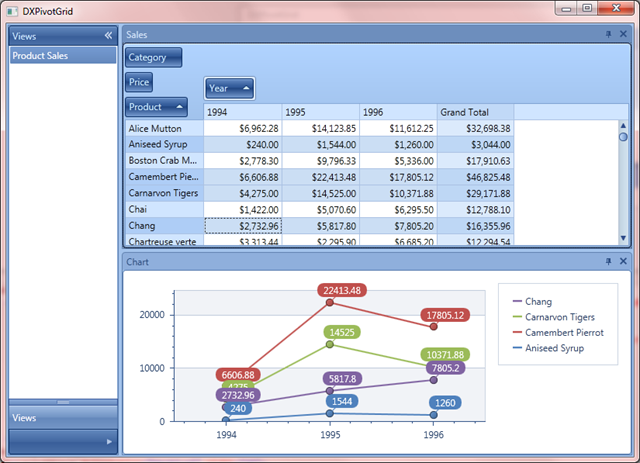The width and height of the screenshot is (640, 463).
Task: Click the Sales panel title
Action: tap(136, 35)
